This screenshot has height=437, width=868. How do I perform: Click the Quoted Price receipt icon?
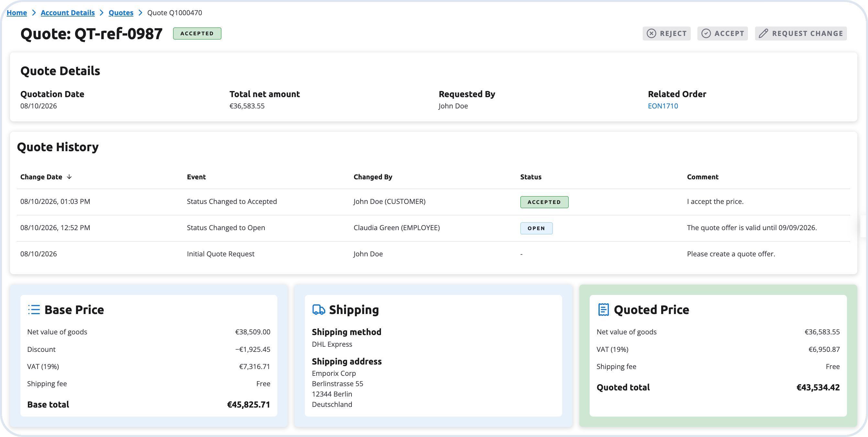603,309
